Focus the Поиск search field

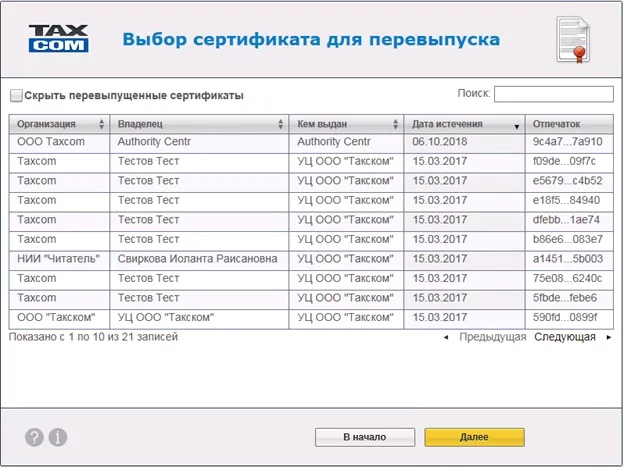point(554,94)
